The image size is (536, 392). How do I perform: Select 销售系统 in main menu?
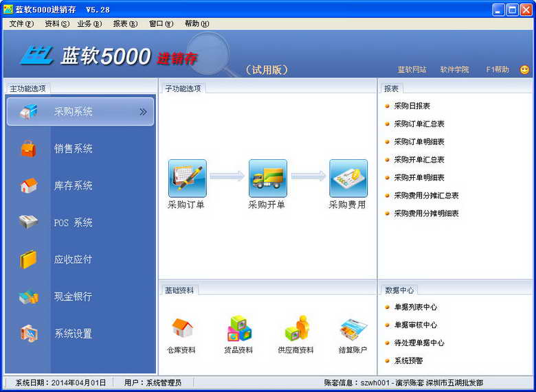tap(73, 148)
